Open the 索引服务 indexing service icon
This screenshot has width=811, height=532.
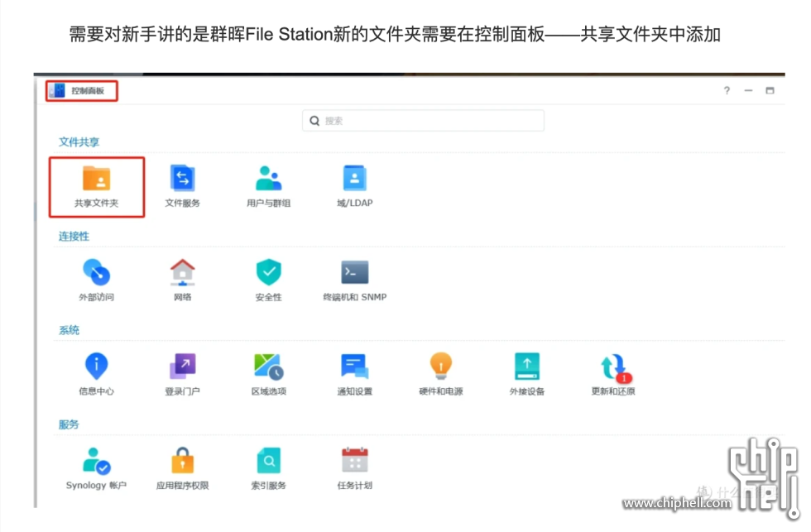click(268, 460)
